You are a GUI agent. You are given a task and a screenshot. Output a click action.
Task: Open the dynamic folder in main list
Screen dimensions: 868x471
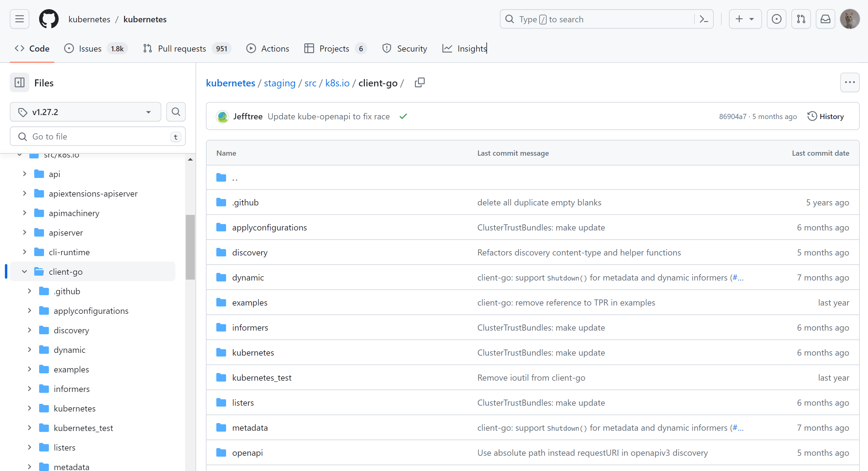click(248, 277)
